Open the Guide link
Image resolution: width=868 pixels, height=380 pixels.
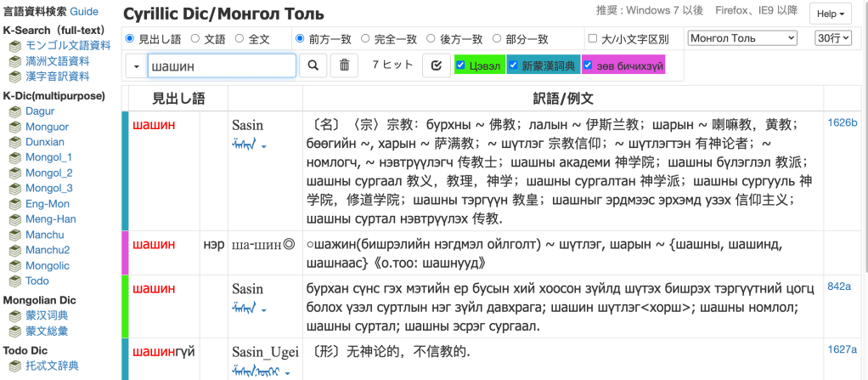coord(84,12)
